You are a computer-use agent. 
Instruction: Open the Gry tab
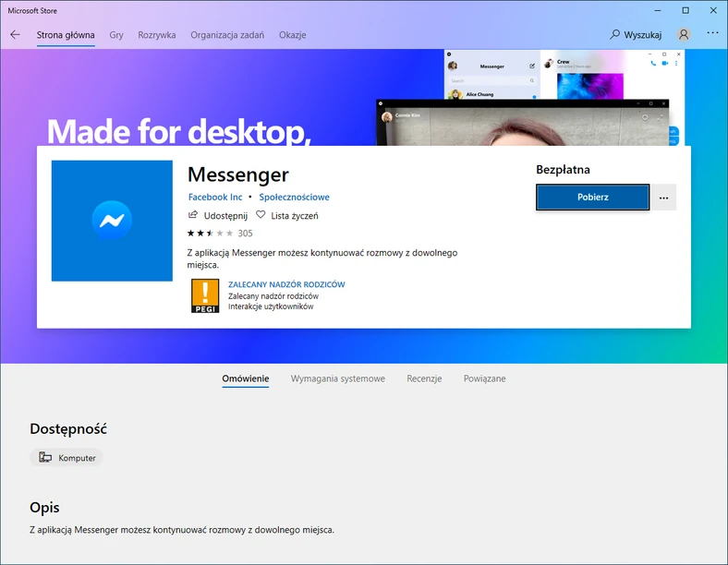[116, 35]
